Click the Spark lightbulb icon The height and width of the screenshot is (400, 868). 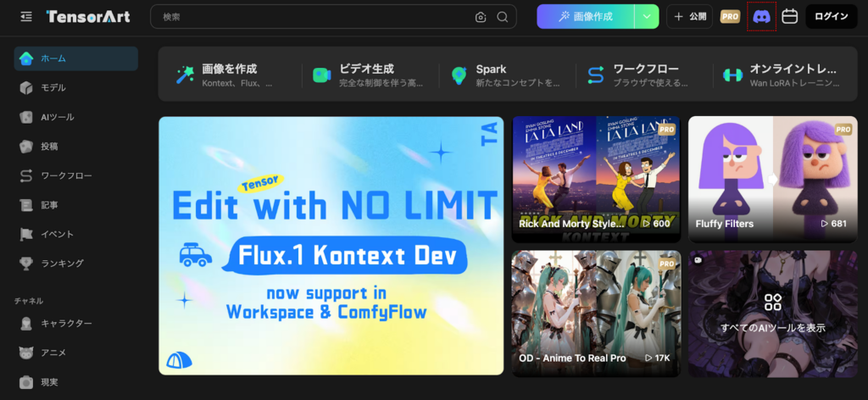coord(459,75)
